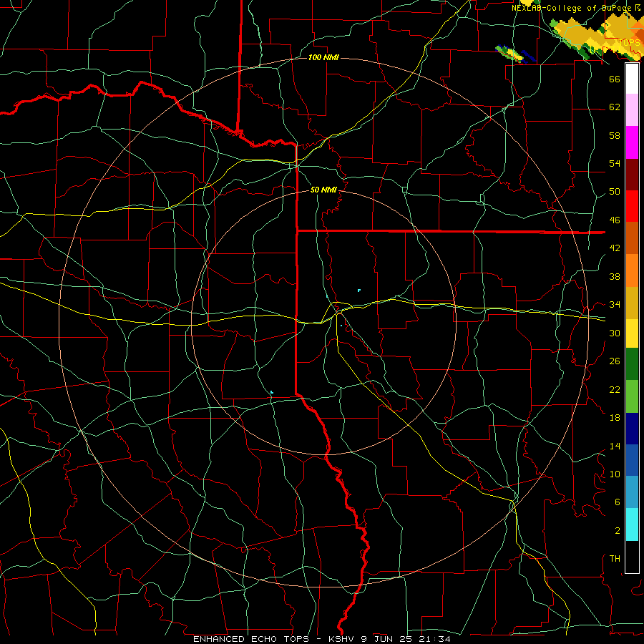644x644 pixels.
Task: Pick the dark orange legend block
Action: [x=632, y=238]
